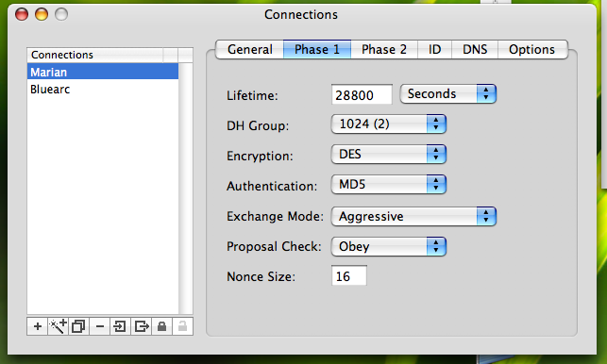Open the Phase 2 tab
607x364 pixels.
coord(384,50)
